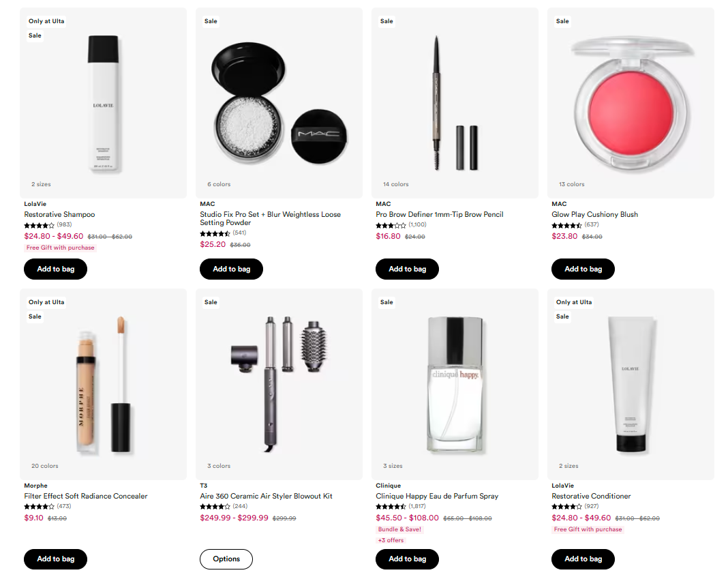Click 'Bundle & Save!' offer tag
Screen dimensions: 728x577
[399, 529]
